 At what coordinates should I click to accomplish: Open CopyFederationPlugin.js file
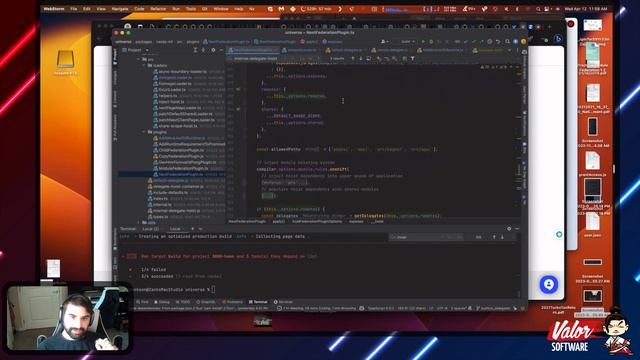pyautogui.click(x=181, y=156)
